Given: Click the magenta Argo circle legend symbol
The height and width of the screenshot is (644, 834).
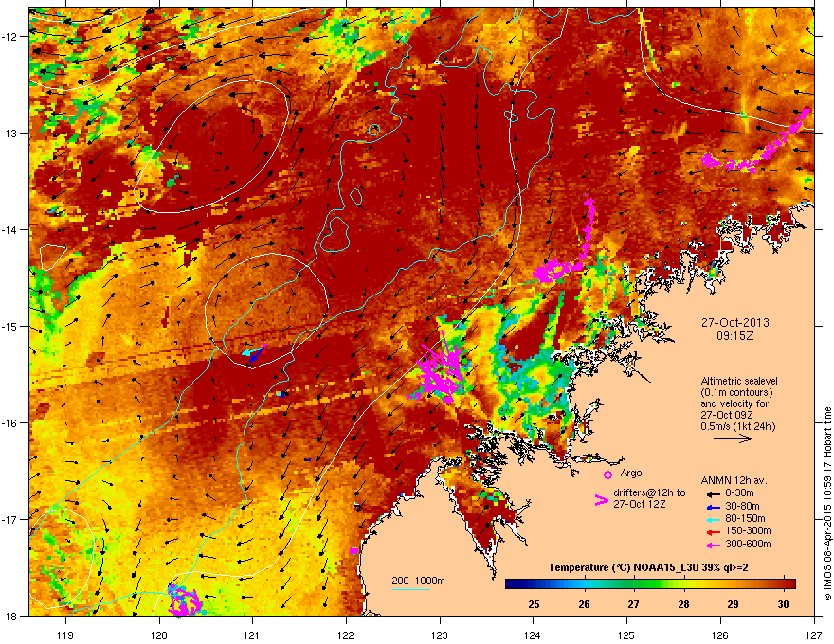Looking at the screenshot, I should pos(607,474).
